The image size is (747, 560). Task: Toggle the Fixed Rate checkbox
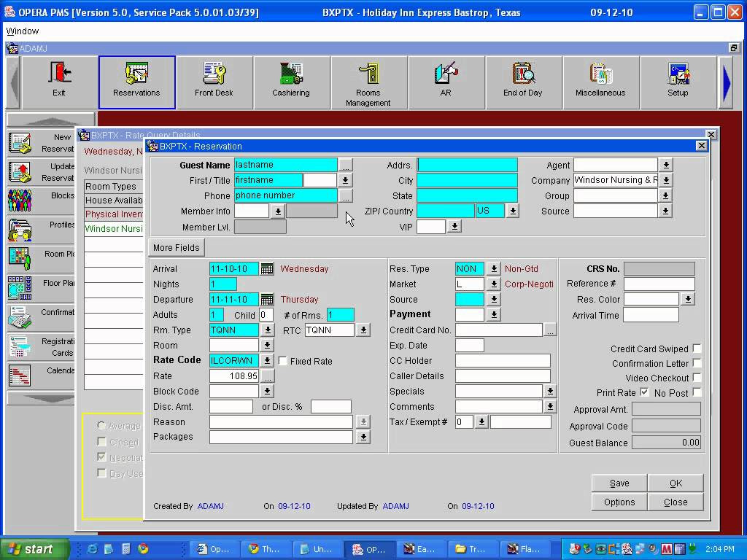(282, 361)
